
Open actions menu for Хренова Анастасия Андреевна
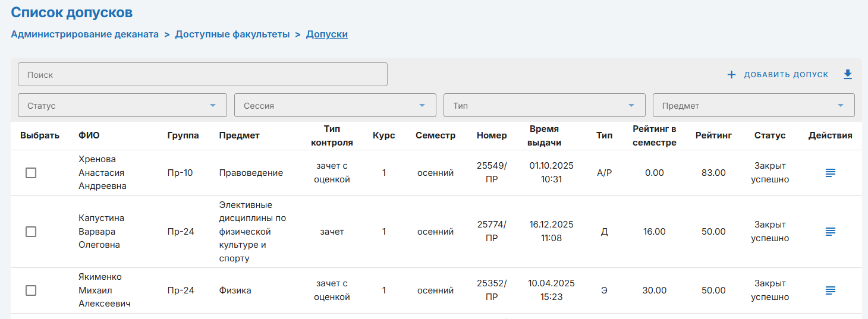pos(831,173)
